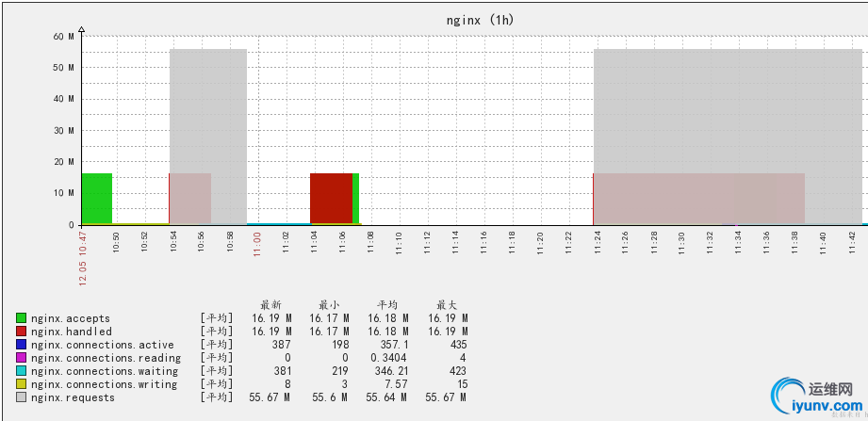Click the nginx (1h) graph title
Image resolution: width=868 pixels, height=421 pixels.
(x=480, y=21)
